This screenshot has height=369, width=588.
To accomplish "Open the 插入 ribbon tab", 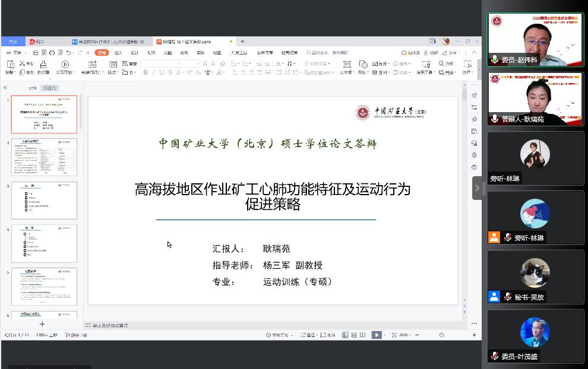I will (x=118, y=53).
